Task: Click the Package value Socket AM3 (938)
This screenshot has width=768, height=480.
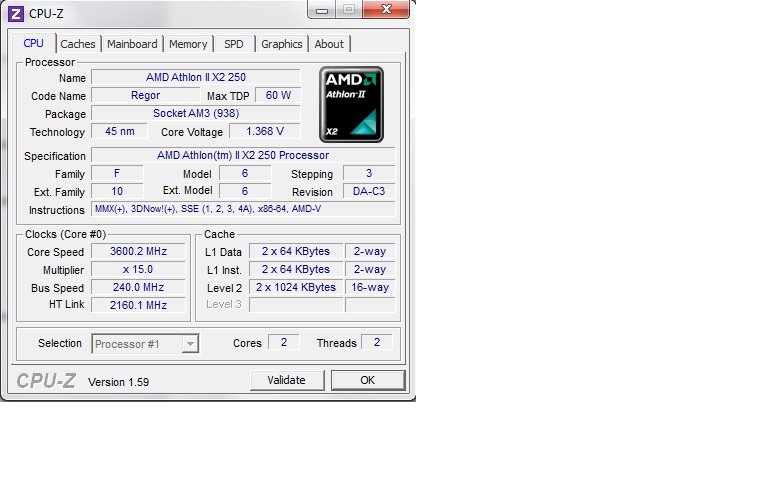Action: 196,113
